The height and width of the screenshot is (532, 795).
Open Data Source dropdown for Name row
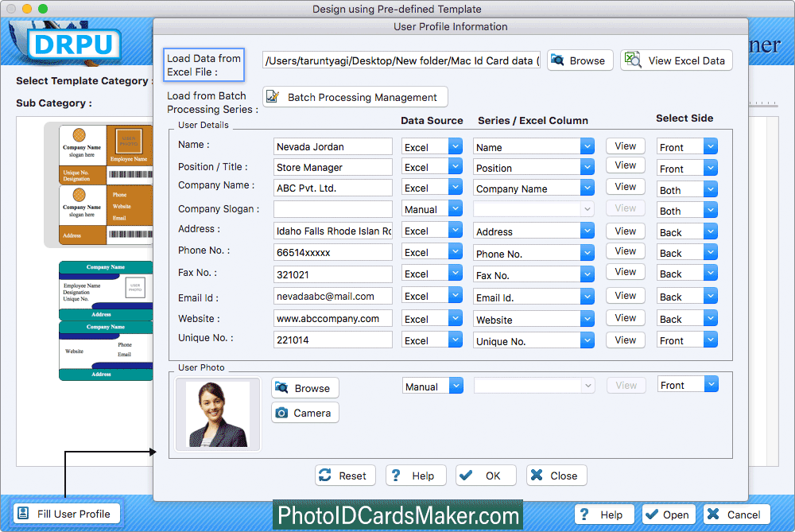[455, 147]
